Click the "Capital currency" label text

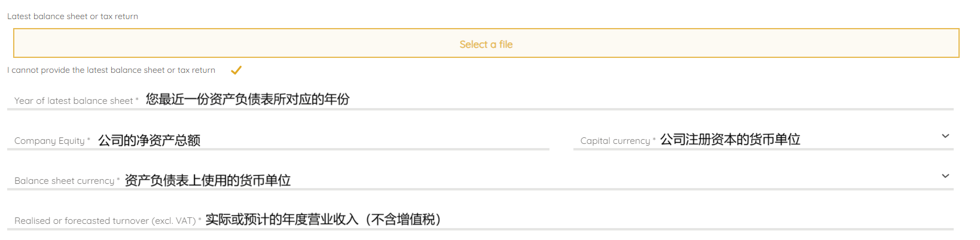click(615, 141)
